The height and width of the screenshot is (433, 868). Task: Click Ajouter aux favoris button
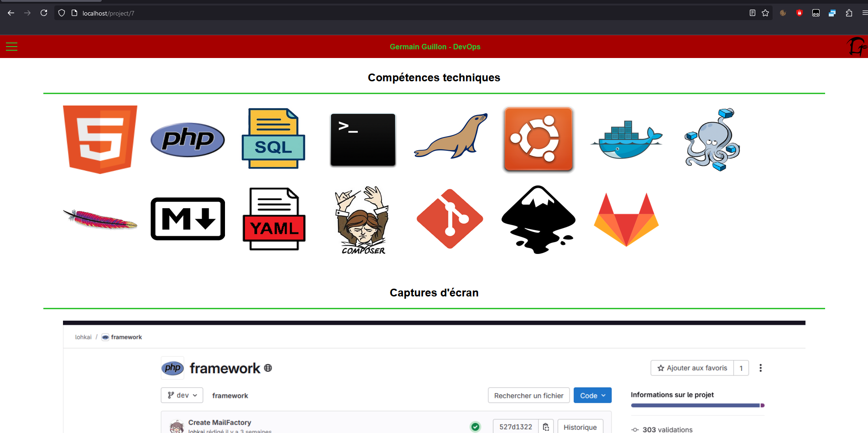(692, 368)
